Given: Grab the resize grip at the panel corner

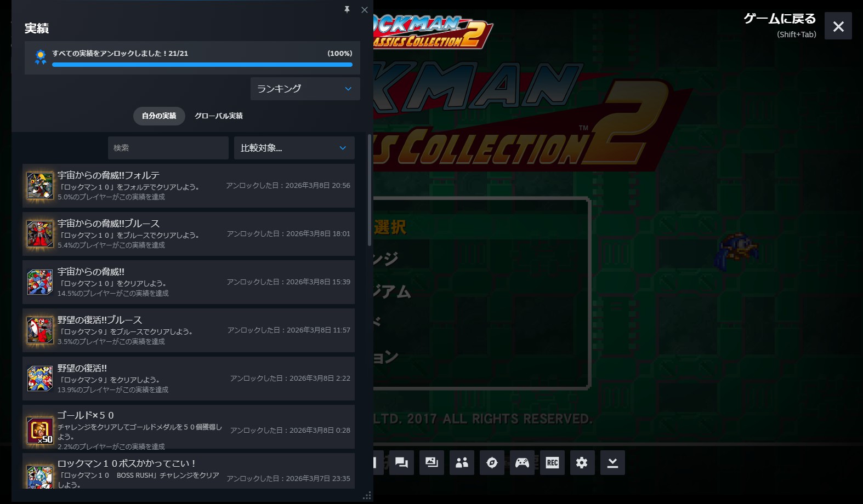Looking at the screenshot, I should click(x=367, y=496).
